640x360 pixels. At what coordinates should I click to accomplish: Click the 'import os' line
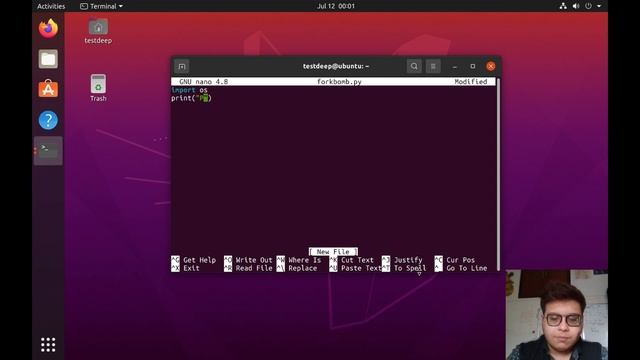point(189,90)
